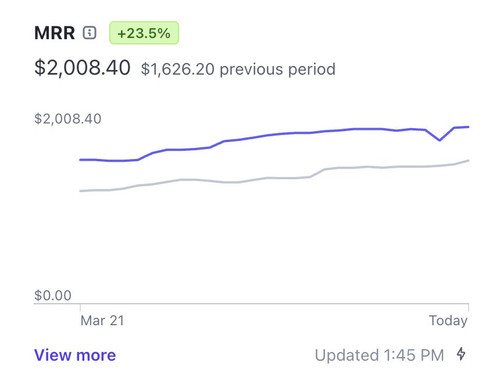This screenshot has width=500, height=390.
Task: Select the Mar 21 axis label
Action: tap(102, 321)
